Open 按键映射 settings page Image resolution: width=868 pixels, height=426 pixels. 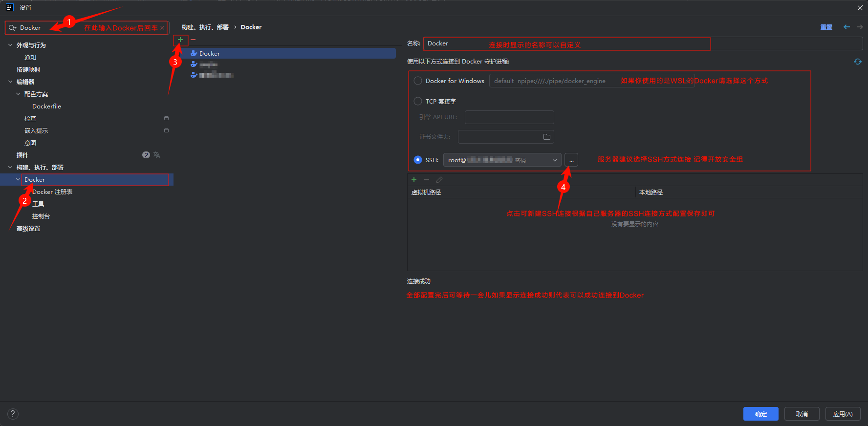pos(28,69)
